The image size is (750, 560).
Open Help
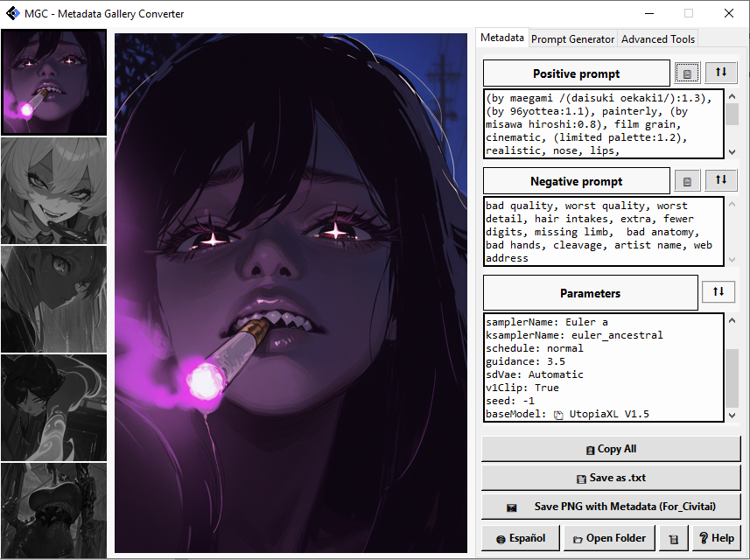(x=717, y=538)
